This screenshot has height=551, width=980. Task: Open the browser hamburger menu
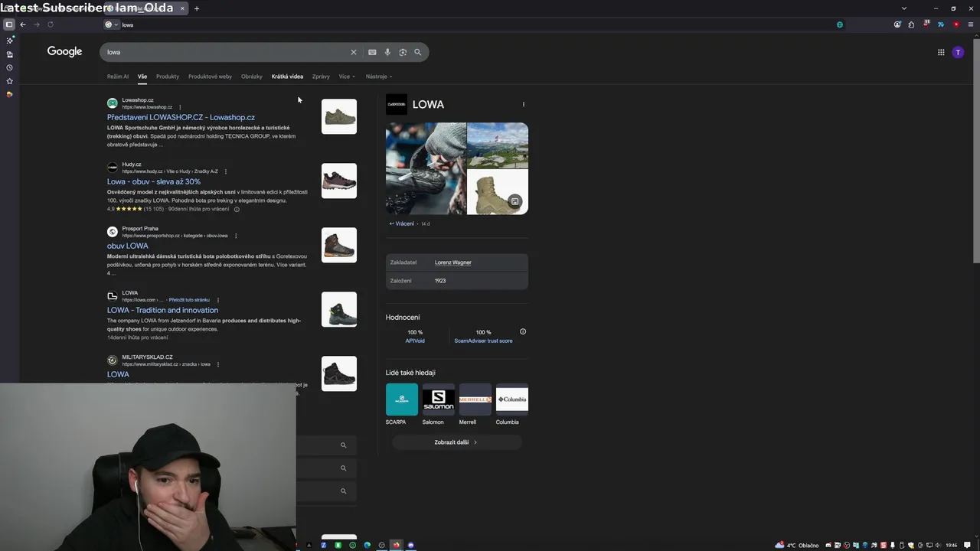(971, 24)
